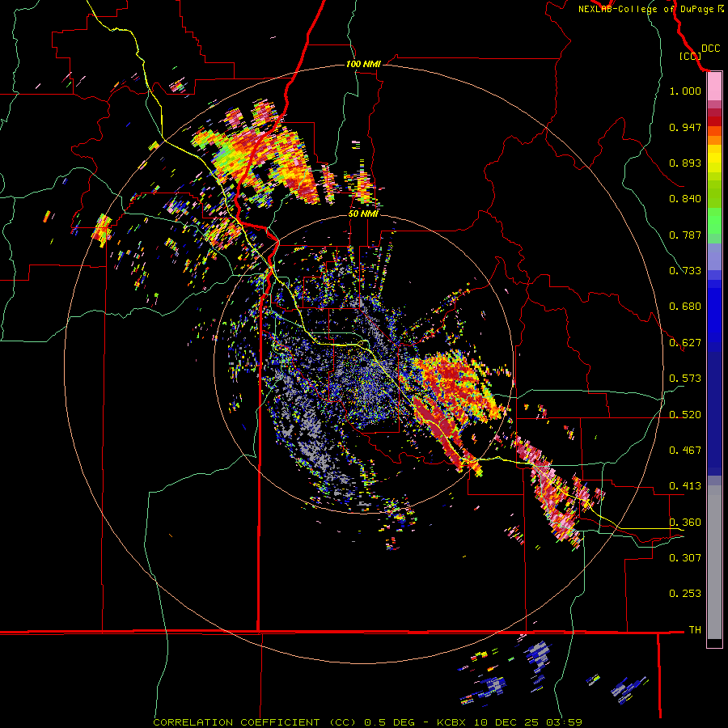Select the 0.733 scale value
This screenshot has height=728, width=728.
click(x=685, y=271)
